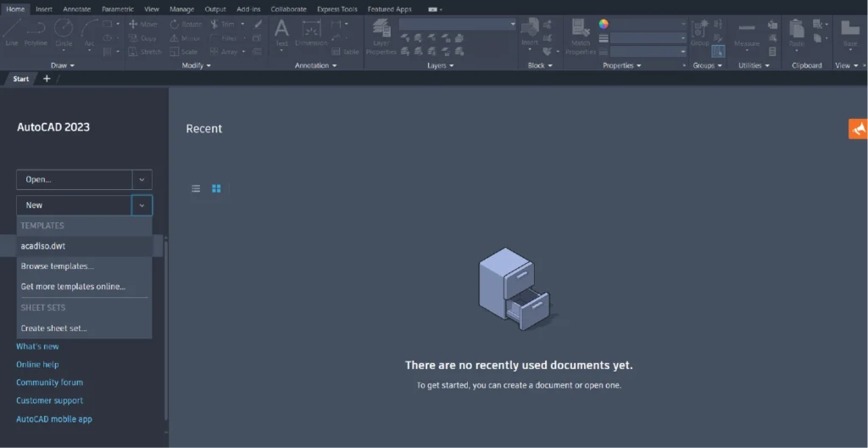Expand the Block panel dropdown

click(x=540, y=65)
